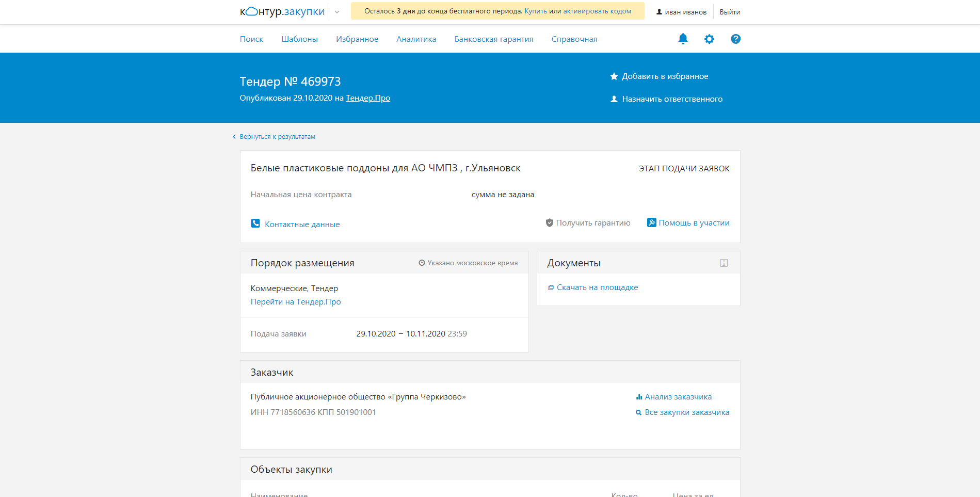Open the иван иванов user profile
Screen dimensions: 980x497
pyautogui.click(x=685, y=12)
